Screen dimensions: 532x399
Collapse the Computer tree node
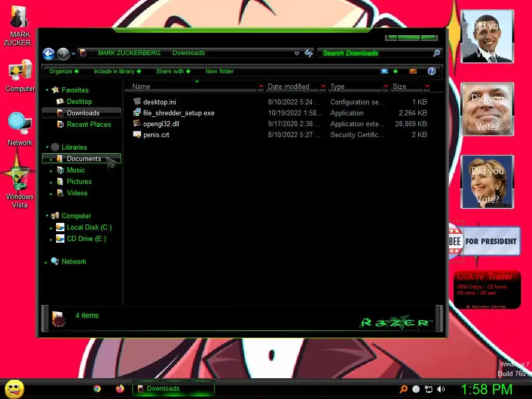pos(47,216)
